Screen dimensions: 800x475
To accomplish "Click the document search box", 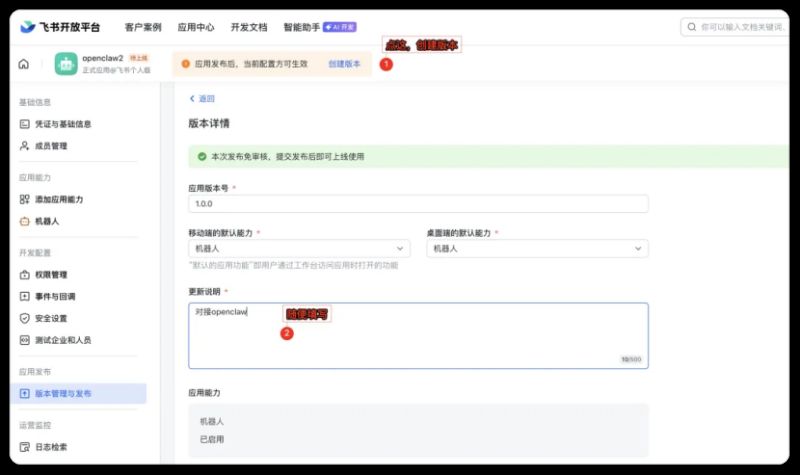I will tap(735, 27).
